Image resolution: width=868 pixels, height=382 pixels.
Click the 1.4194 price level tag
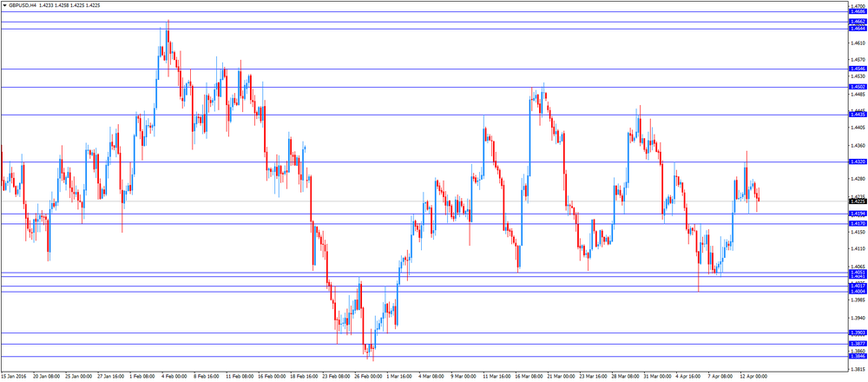[857, 214]
